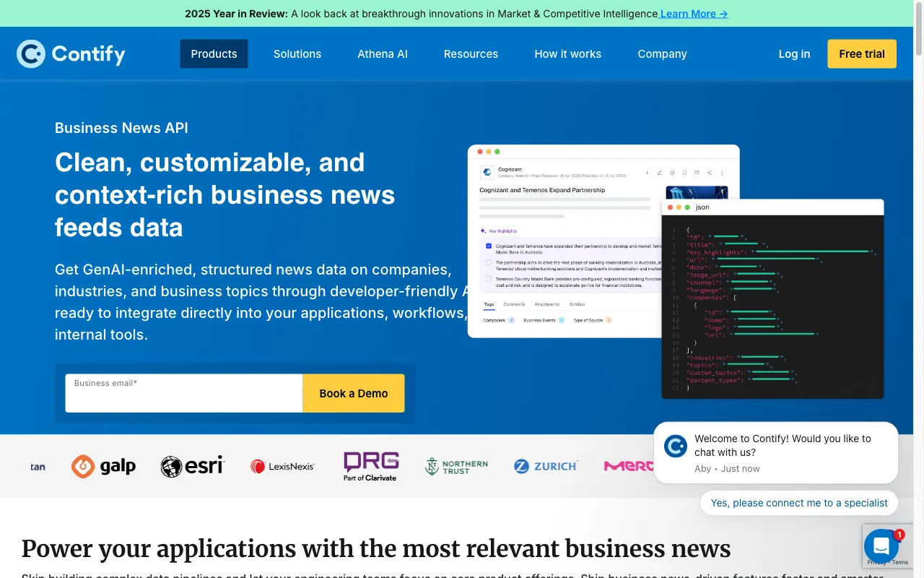Open the chat launcher bubble icon

(x=881, y=546)
